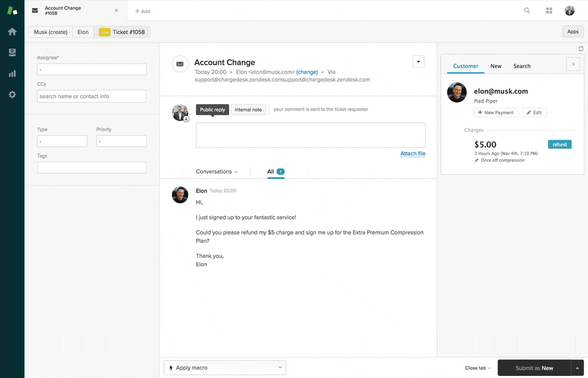The image size is (588, 378).
Task: Open the Home dashboard icon in sidebar
Action: (12, 32)
